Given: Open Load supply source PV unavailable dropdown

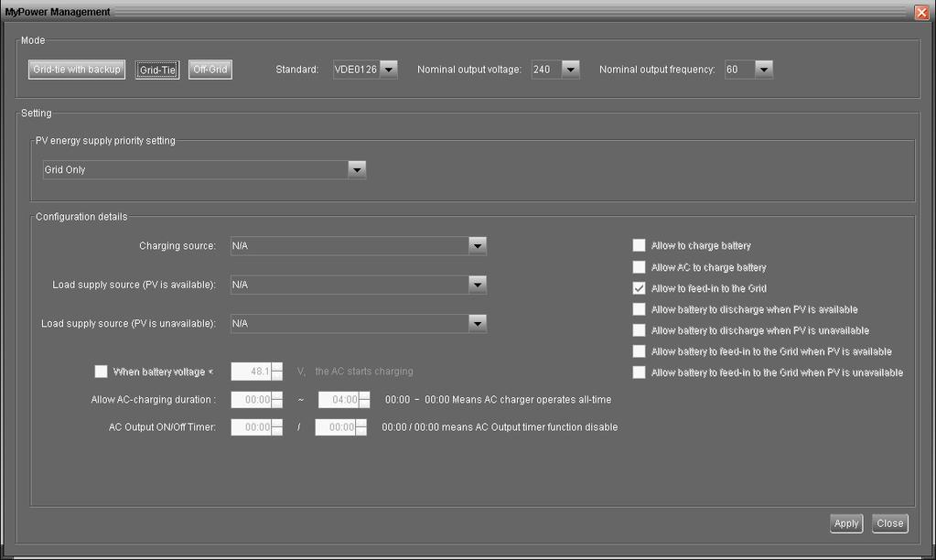Looking at the screenshot, I should (x=478, y=324).
